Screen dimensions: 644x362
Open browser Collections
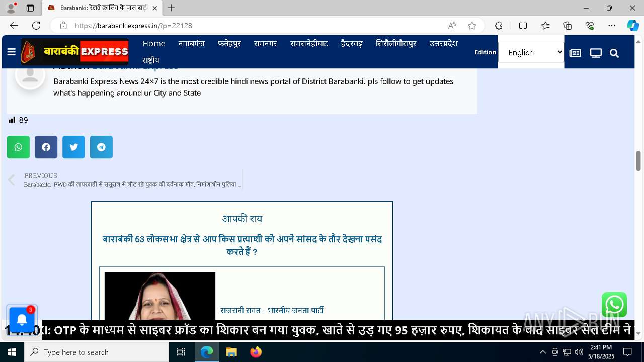[x=568, y=26]
